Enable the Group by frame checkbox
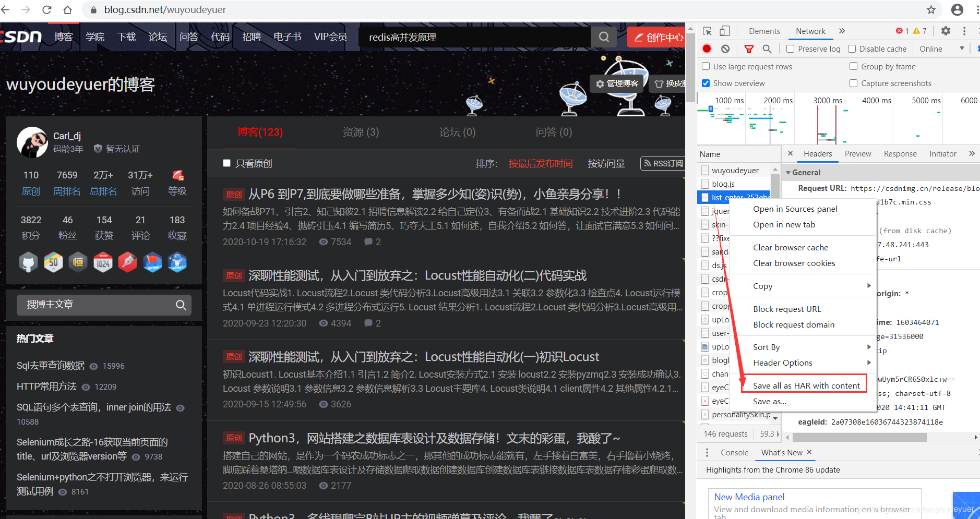The image size is (980, 519). pos(854,66)
